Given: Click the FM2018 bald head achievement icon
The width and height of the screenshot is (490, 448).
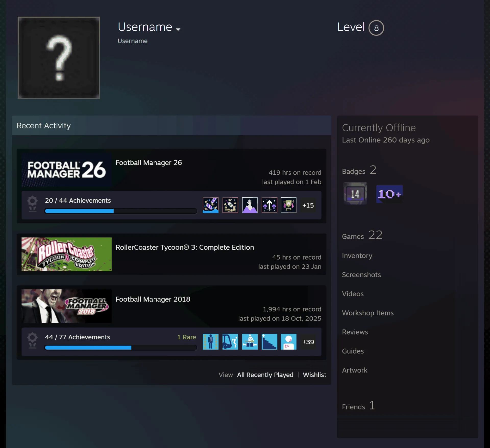Looking at the screenshot, I should pos(289,342).
